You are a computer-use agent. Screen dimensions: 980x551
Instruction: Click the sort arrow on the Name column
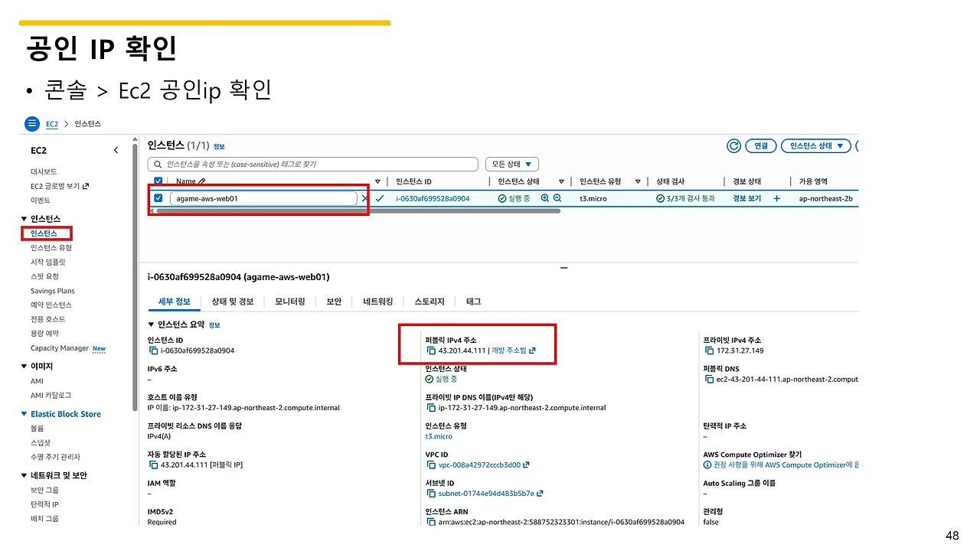point(377,181)
